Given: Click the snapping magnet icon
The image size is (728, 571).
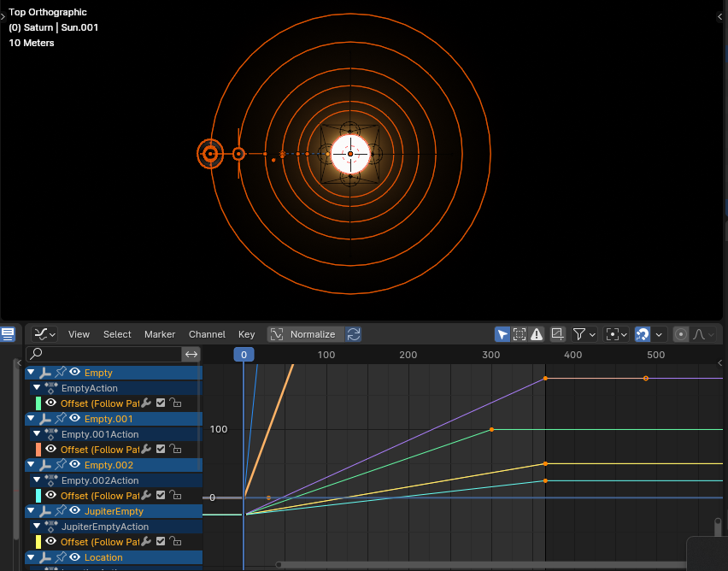Looking at the screenshot, I should (643, 334).
